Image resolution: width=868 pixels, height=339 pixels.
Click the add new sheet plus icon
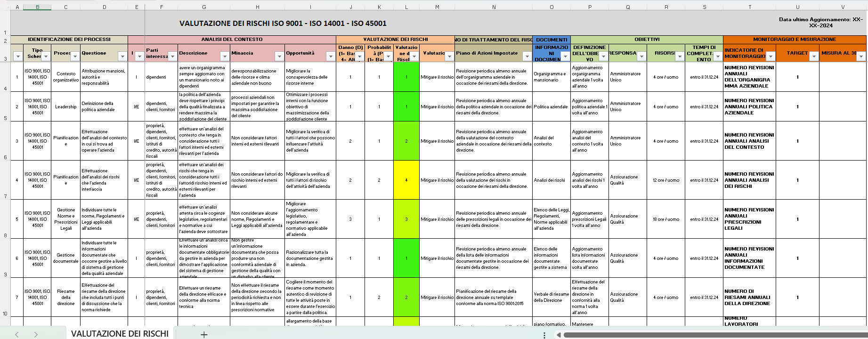coord(204,334)
